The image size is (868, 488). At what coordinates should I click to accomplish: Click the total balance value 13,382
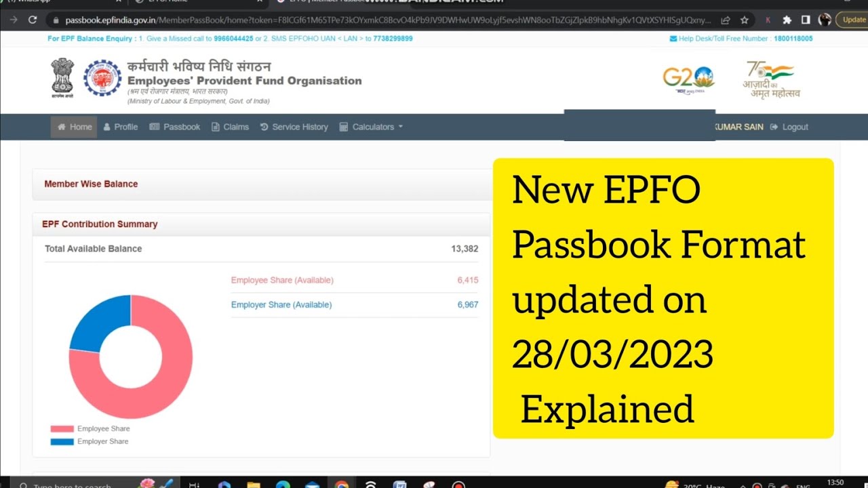[465, 249]
